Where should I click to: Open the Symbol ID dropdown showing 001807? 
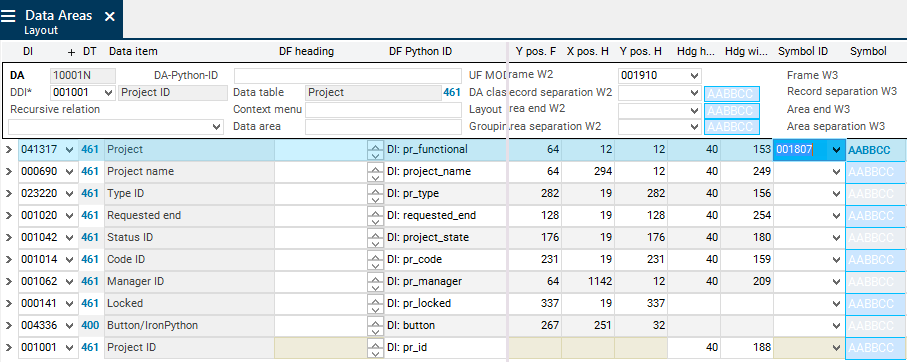[x=836, y=150]
